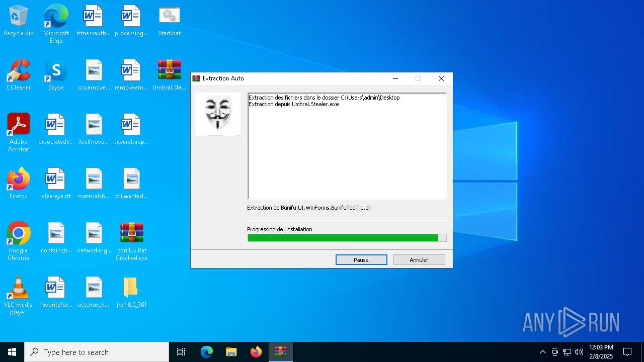
Task: Open the Adobe Acrobat desktop shortcut
Action: point(19,133)
